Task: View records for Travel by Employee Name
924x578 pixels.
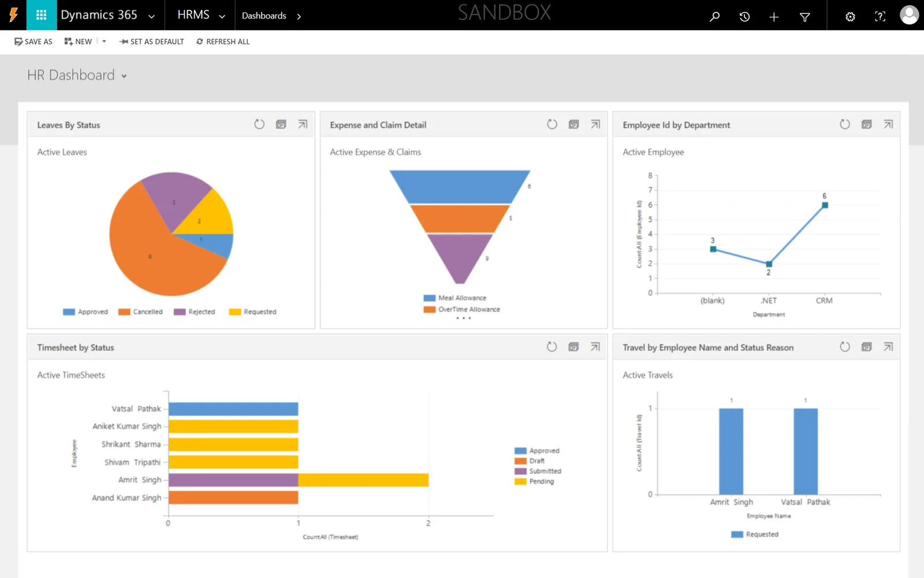Action: 866,347
